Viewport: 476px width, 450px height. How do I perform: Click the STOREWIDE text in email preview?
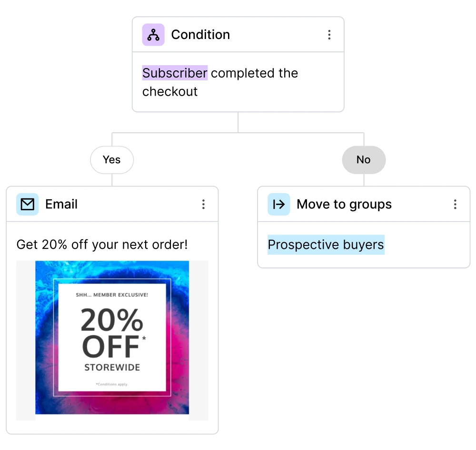tap(112, 368)
